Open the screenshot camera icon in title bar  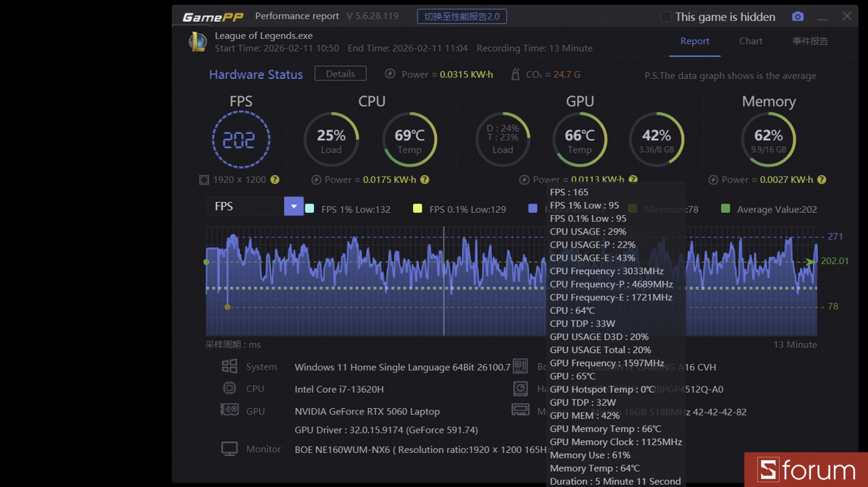pos(798,16)
